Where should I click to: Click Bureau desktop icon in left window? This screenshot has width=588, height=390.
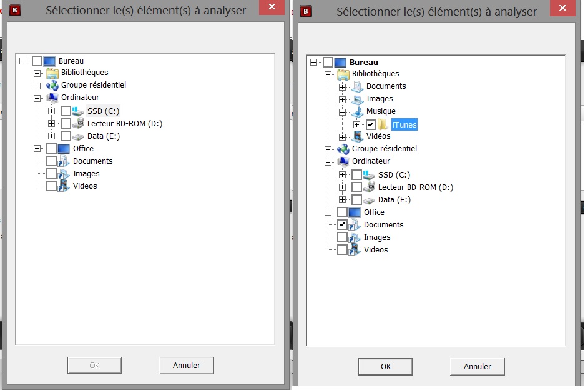[49, 61]
